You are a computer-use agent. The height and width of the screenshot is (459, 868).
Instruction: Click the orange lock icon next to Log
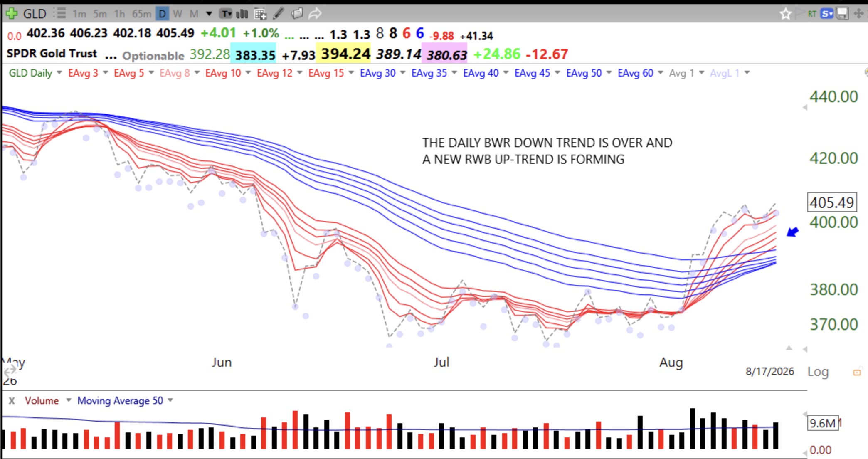857,372
